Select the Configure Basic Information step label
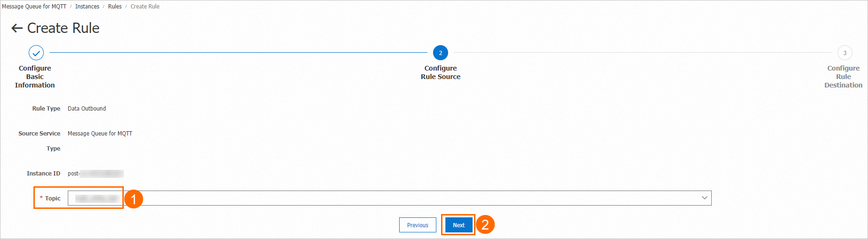868x239 pixels. coord(35,77)
